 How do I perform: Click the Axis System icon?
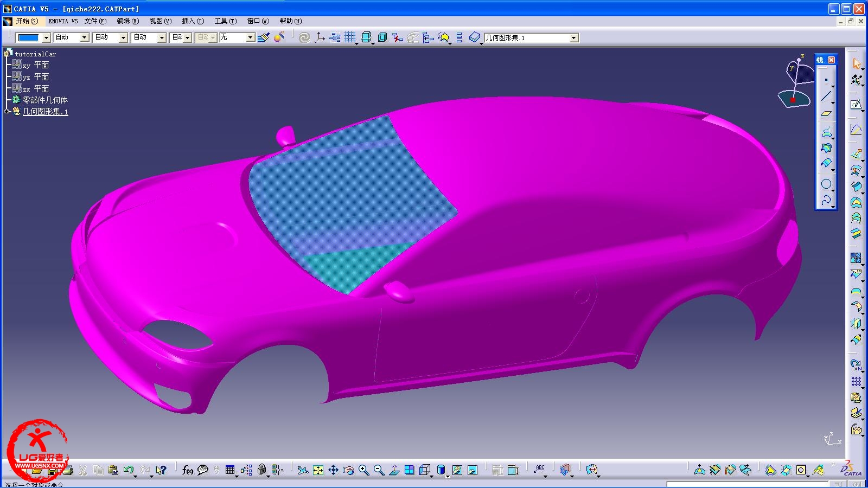[320, 37]
